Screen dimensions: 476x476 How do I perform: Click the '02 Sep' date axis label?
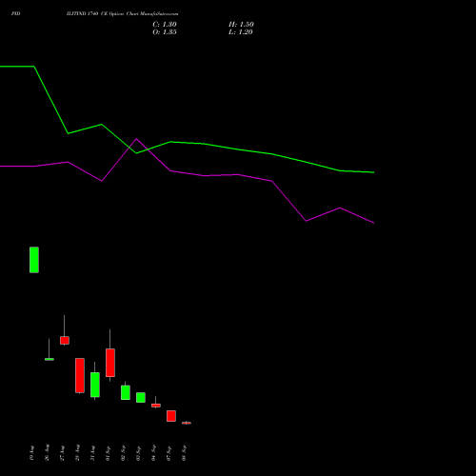pyautogui.click(x=123, y=453)
